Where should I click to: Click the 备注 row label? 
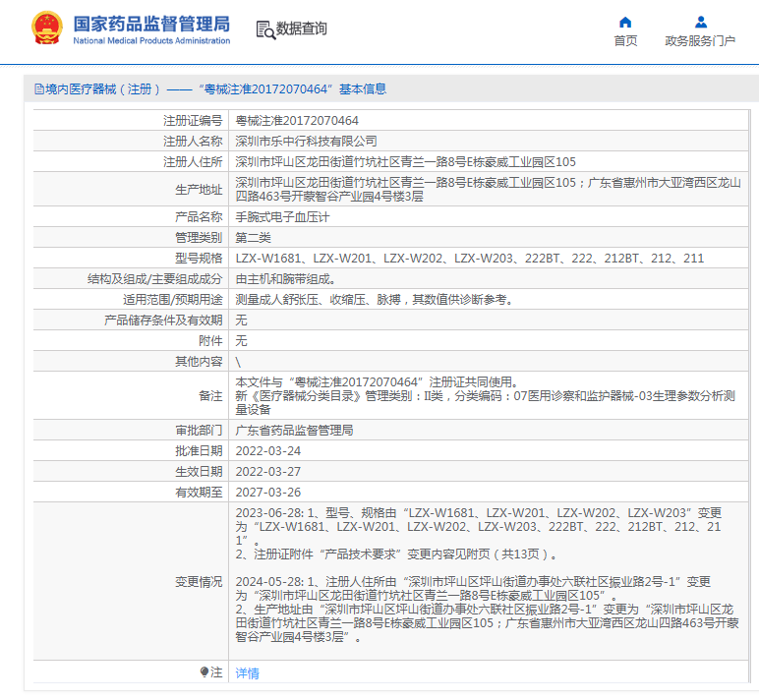pos(210,396)
